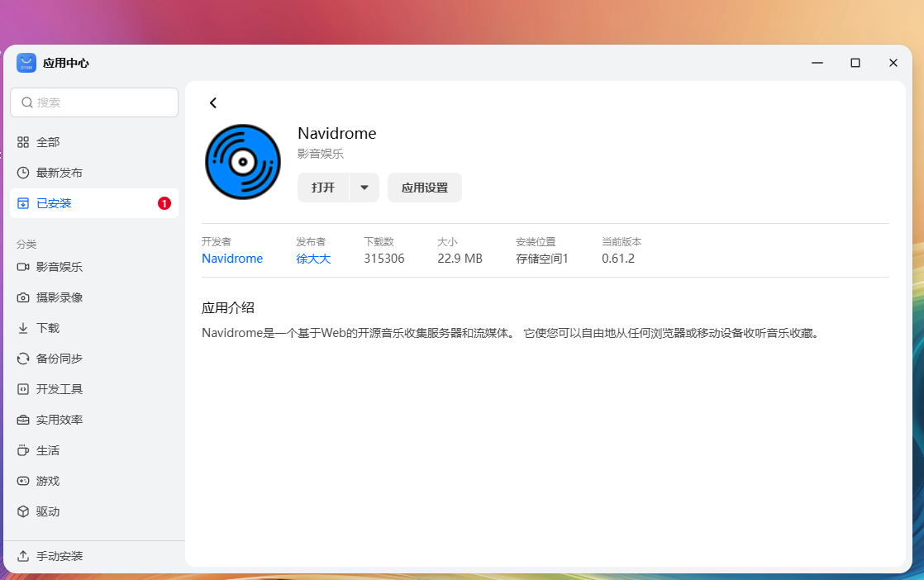This screenshot has height=580, width=924.
Task: Click the 应用设置 button
Action: (x=424, y=188)
